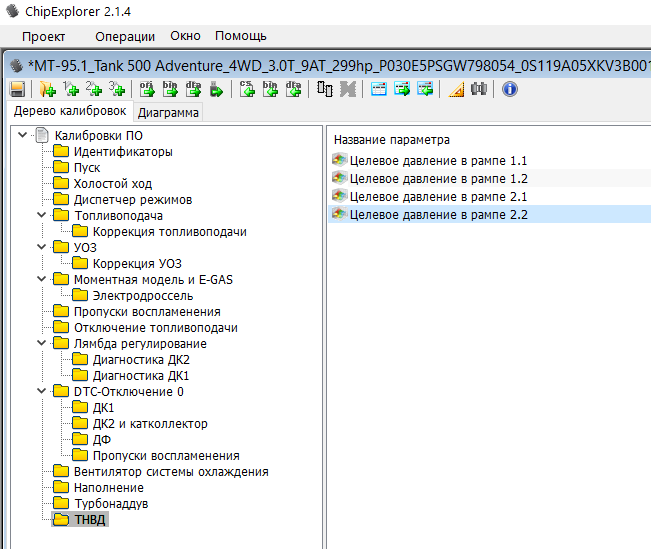Collapse the DTC-Отключение 0 node
Image resolution: width=651 pixels, height=549 pixels.
point(41,392)
